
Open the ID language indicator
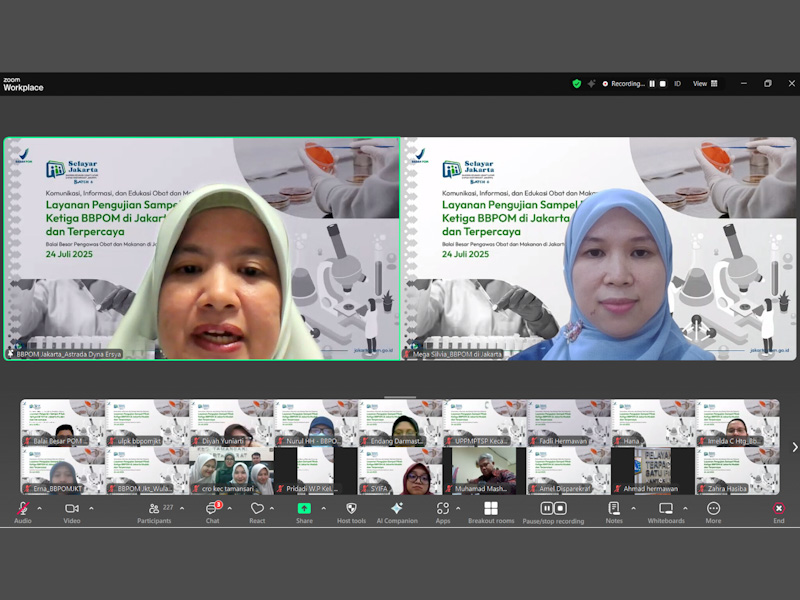point(678,84)
